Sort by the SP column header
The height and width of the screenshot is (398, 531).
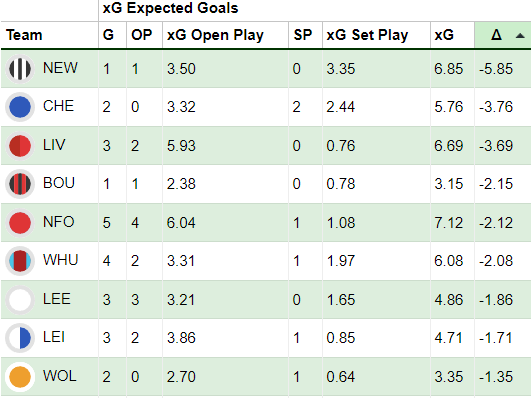(302, 35)
